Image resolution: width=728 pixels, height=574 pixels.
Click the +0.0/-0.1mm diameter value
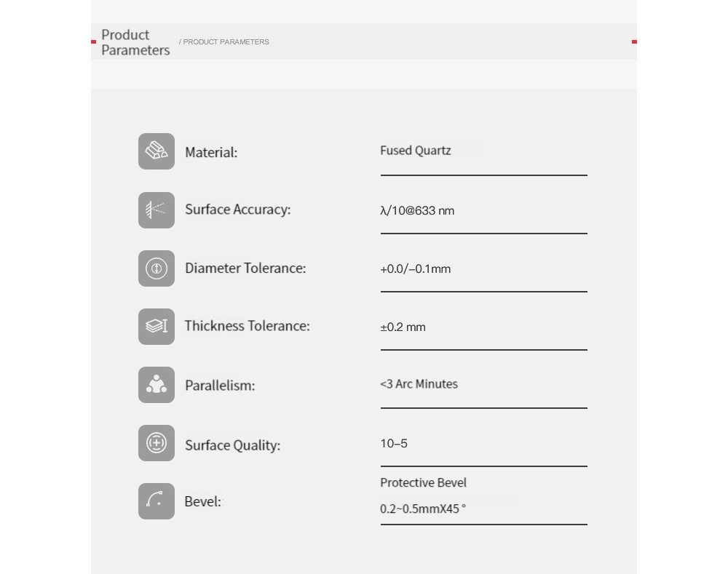[x=416, y=268]
